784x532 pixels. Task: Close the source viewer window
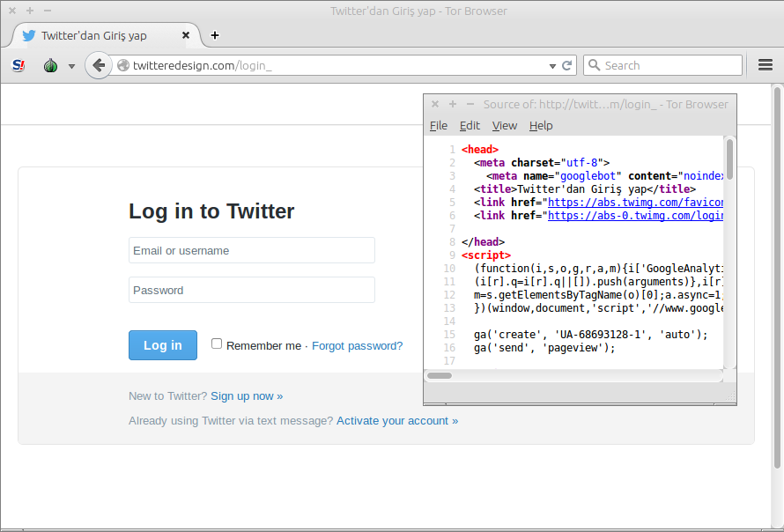pyautogui.click(x=435, y=104)
